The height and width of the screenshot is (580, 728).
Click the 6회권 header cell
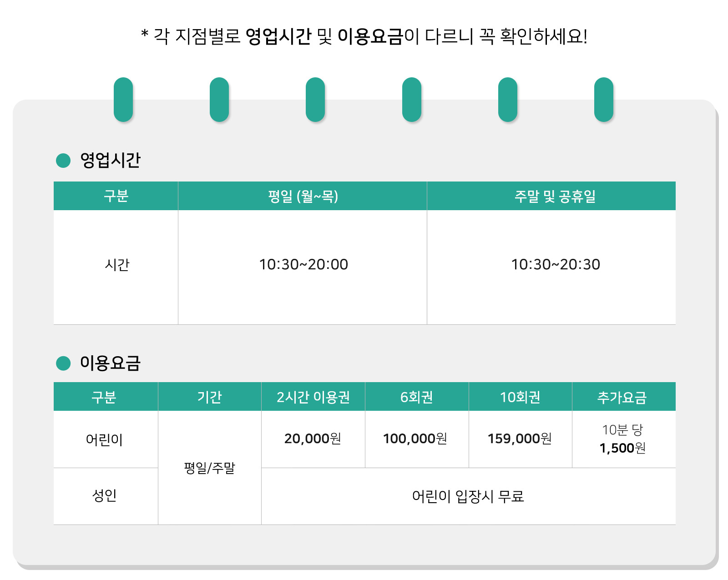coord(416,397)
